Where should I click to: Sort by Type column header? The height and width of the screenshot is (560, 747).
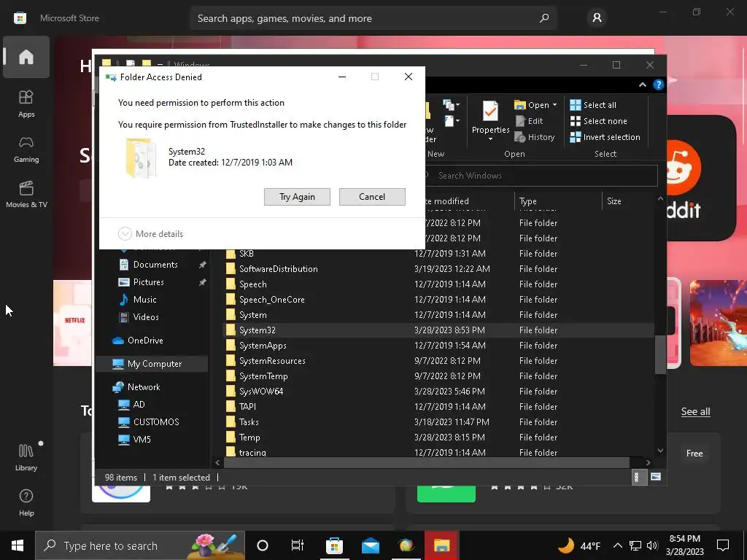point(558,201)
